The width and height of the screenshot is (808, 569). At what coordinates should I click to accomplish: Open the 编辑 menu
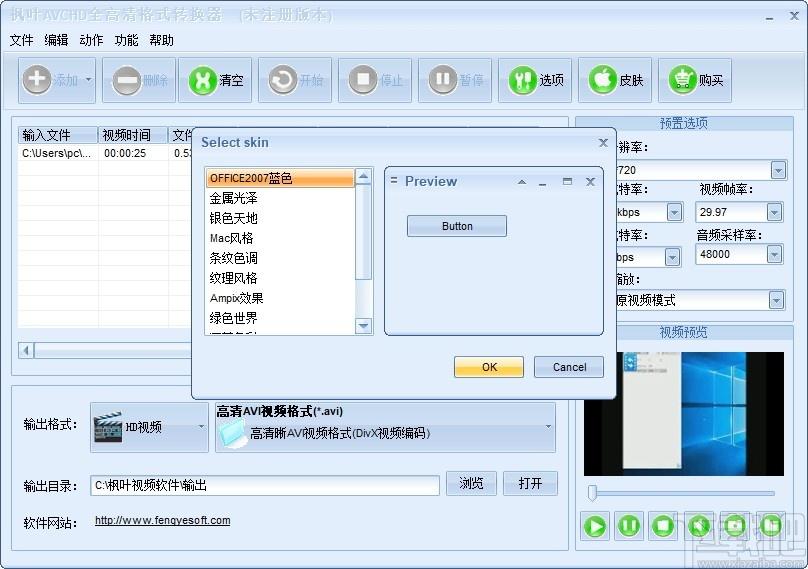(56, 40)
